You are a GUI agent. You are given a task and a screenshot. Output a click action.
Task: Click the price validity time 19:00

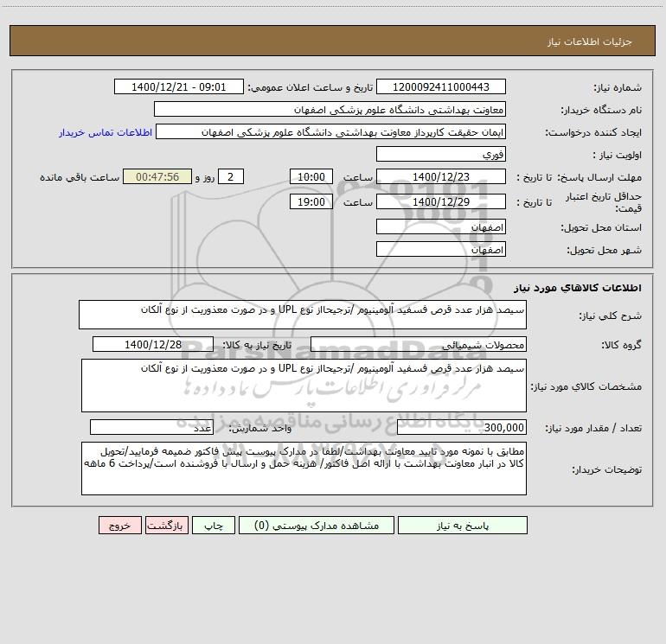(311, 201)
